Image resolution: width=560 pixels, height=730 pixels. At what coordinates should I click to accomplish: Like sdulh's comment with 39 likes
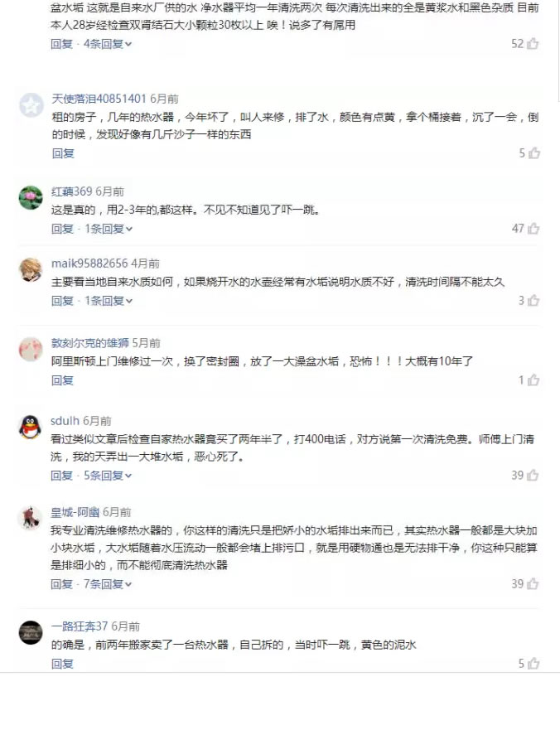[x=533, y=476]
